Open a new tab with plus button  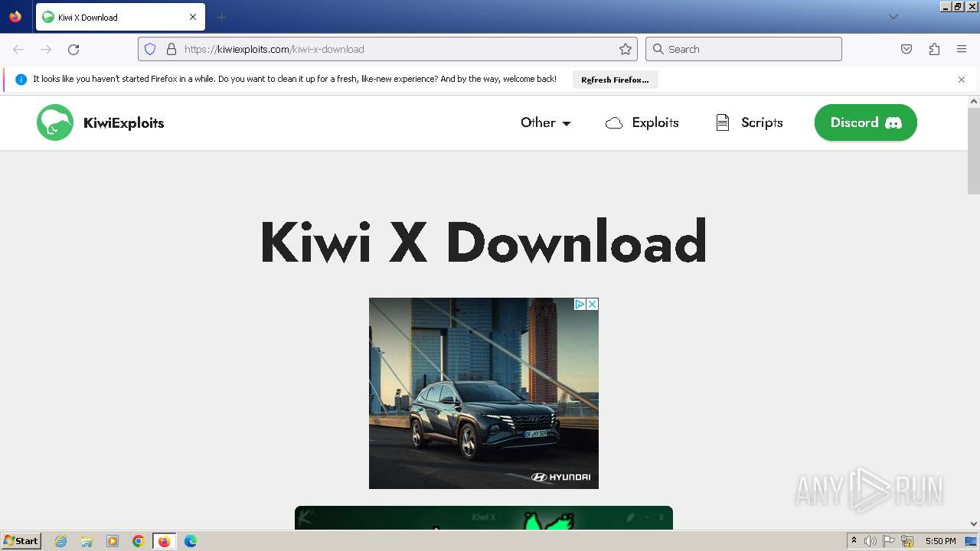221,17
